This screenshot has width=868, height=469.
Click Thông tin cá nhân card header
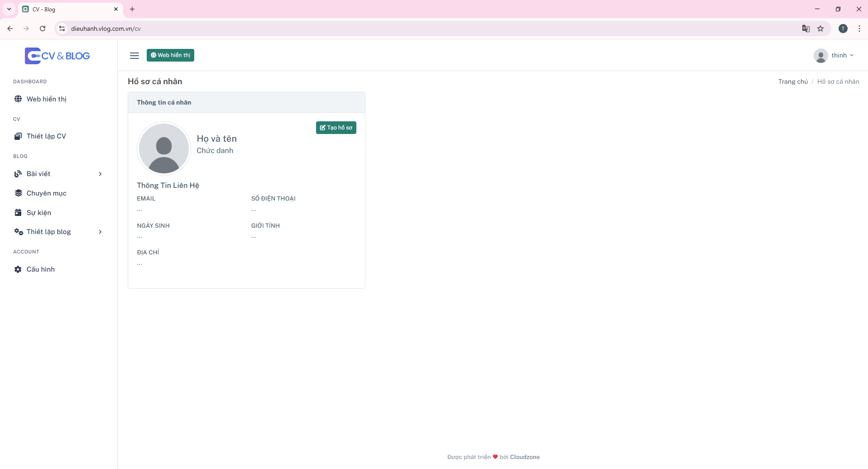coord(246,102)
